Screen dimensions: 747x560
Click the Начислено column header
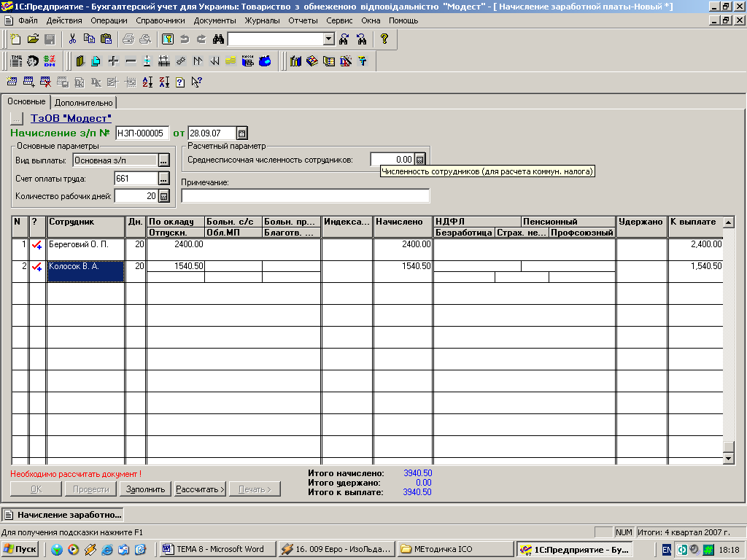tap(403, 227)
